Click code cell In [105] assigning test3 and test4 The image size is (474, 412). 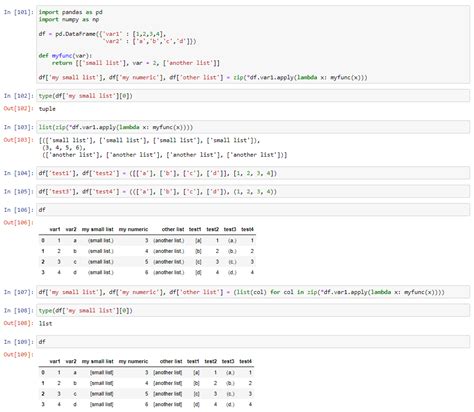pos(253,192)
